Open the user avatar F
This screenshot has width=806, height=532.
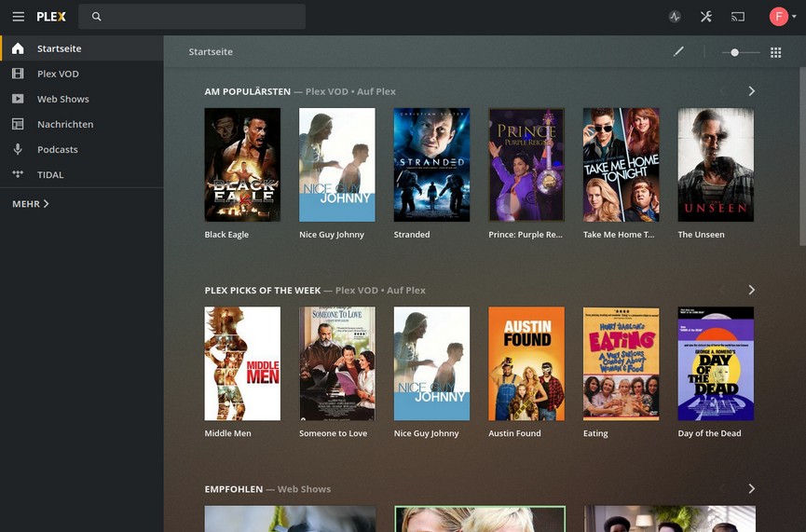tap(779, 17)
